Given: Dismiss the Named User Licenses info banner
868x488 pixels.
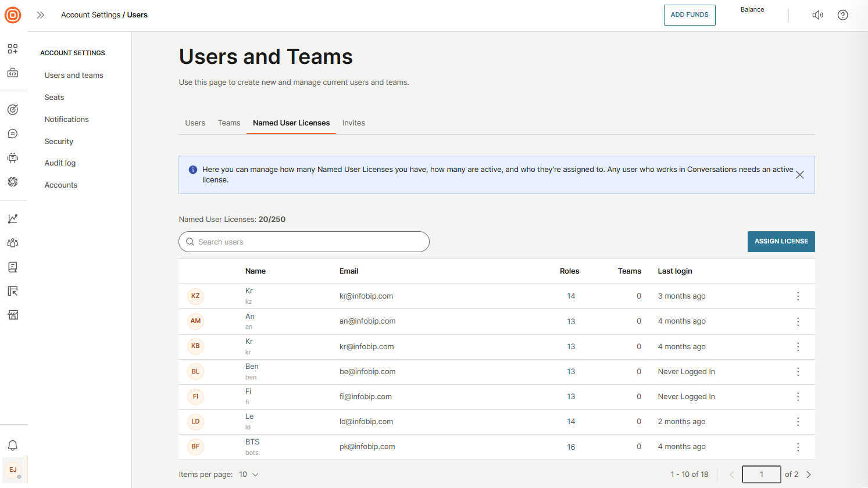Looking at the screenshot, I should [x=800, y=175].
